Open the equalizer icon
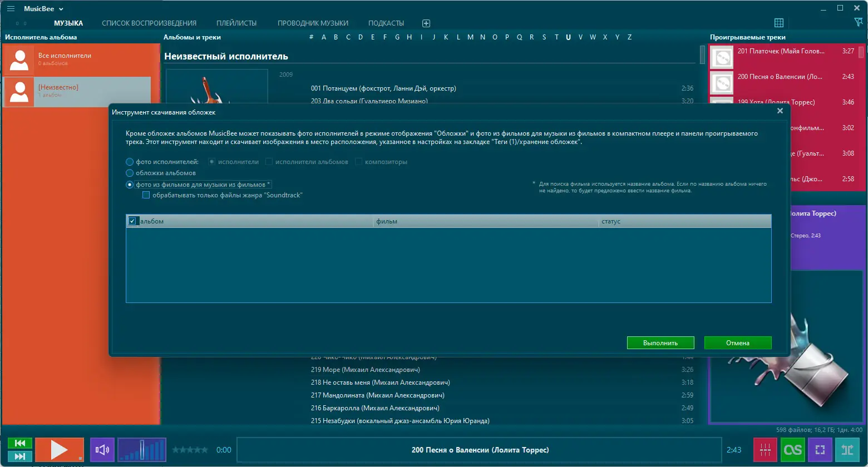868x467 pixels. 766,450
